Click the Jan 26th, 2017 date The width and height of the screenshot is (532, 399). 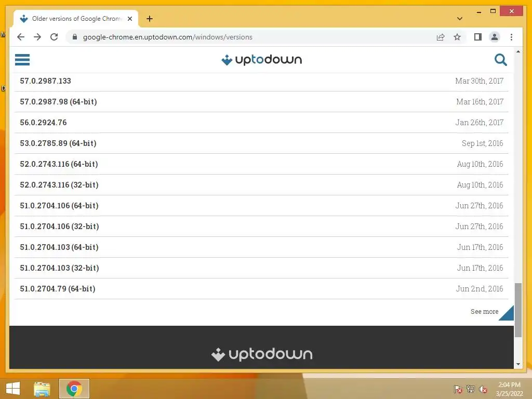click(x=479, y=123)
